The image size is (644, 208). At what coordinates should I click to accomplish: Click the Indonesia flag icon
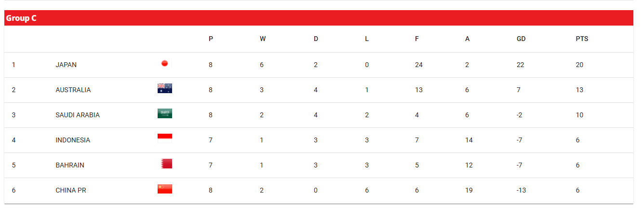tap(164, 139)
